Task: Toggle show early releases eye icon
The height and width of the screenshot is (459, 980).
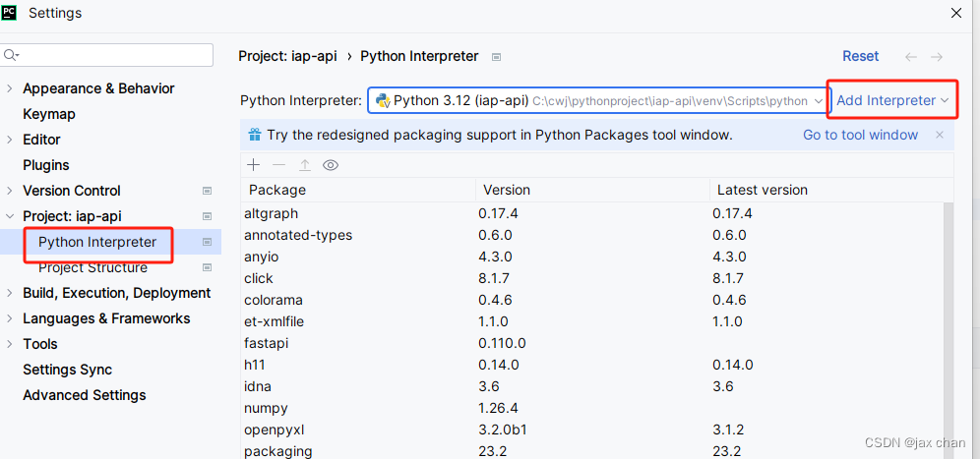Action: [331, 165]
